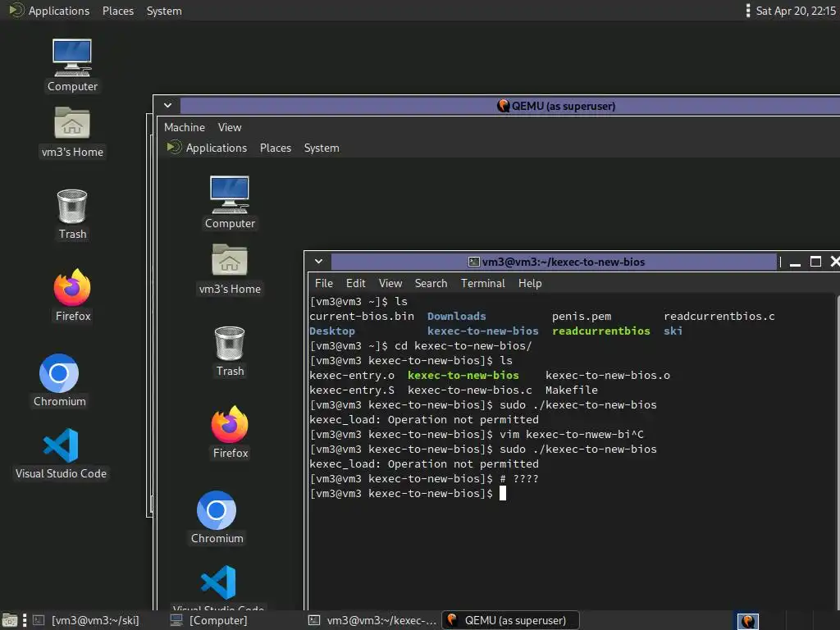
Task: Launch Chromium inside QEMU guest desktop
Action: click(217, 510)
